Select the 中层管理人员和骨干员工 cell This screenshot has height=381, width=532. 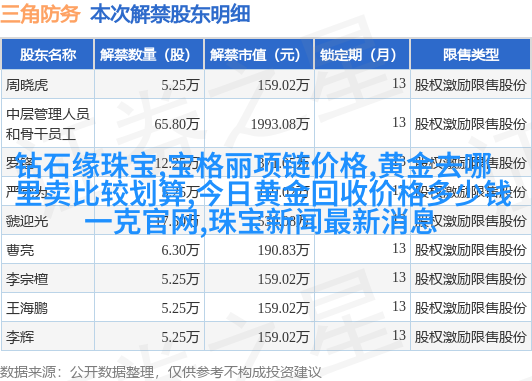pos(48,124)
